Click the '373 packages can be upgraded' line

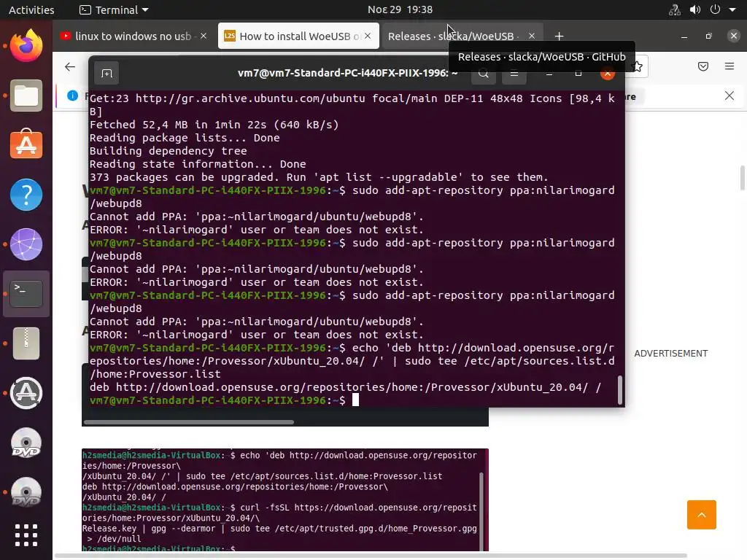(x=319, y=177)
